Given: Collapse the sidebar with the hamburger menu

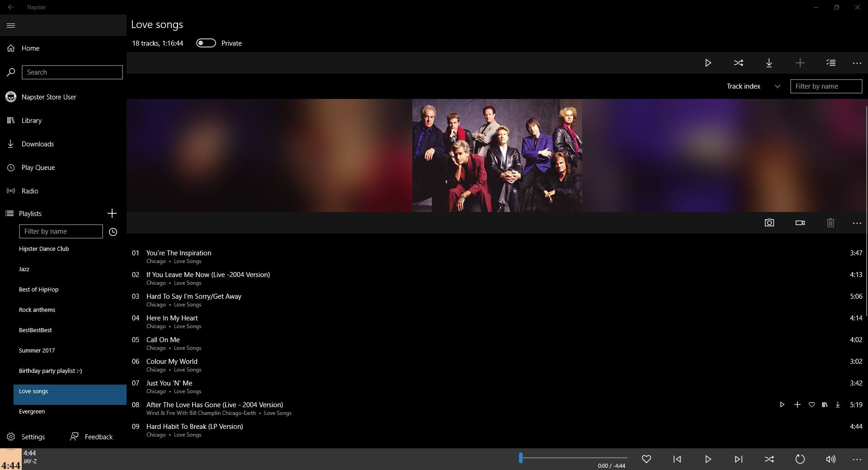Looking at the screenshot, I should pyautogui.click(x=10, y=25).
